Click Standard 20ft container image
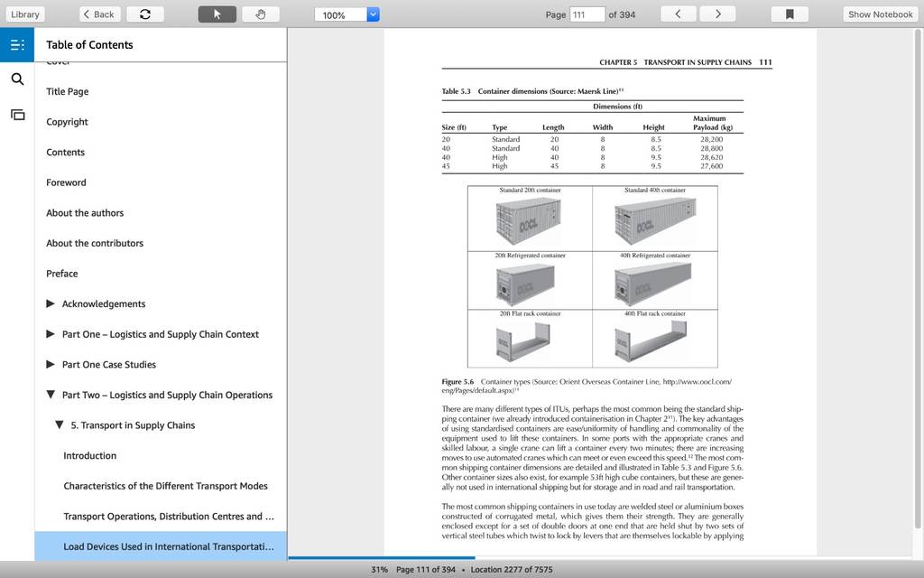 [529, 220]
